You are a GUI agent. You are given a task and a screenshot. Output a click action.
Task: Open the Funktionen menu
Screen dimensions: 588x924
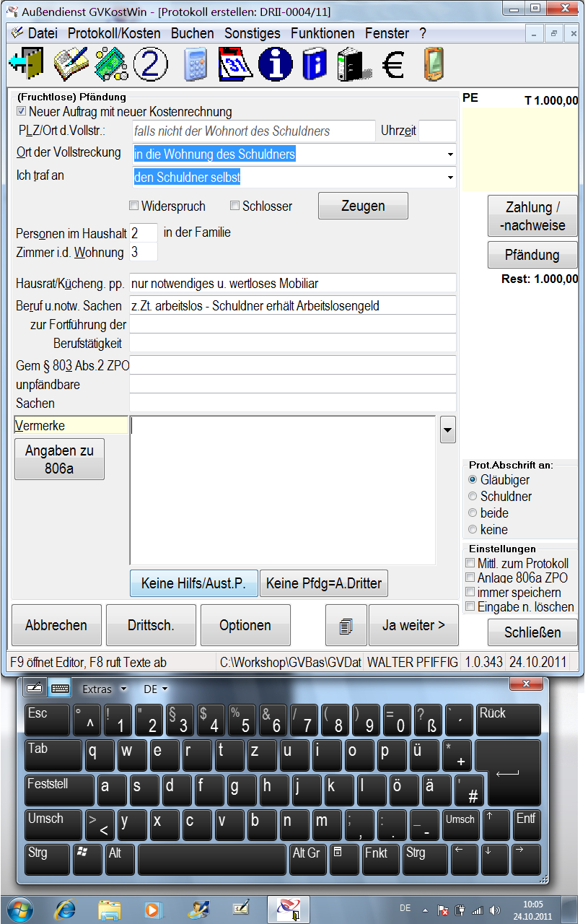[322, 33]
